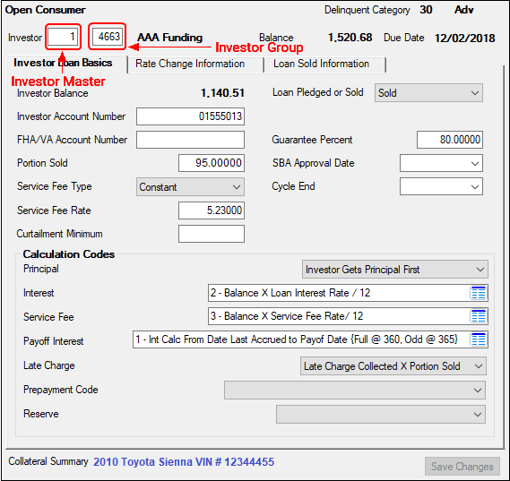Open the Late Charge dropdown
The width and height of the screenshot is (510, 481).
(393, 366)
